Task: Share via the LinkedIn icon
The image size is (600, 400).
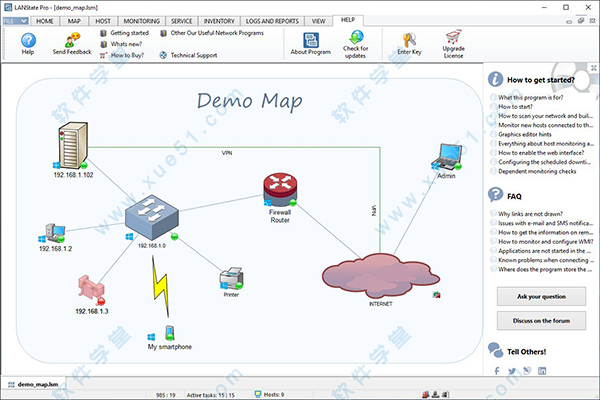Action: [x=542, y=371]
